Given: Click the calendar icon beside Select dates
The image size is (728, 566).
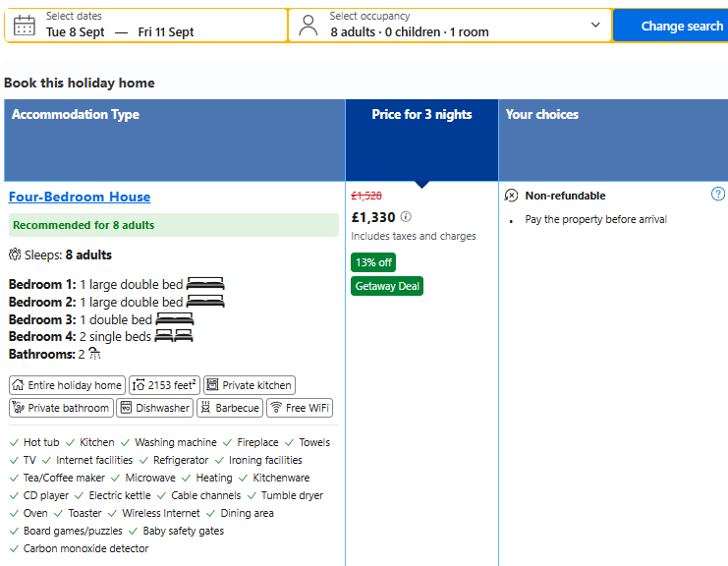Looking at the screenshot, I should pos(25,26).
